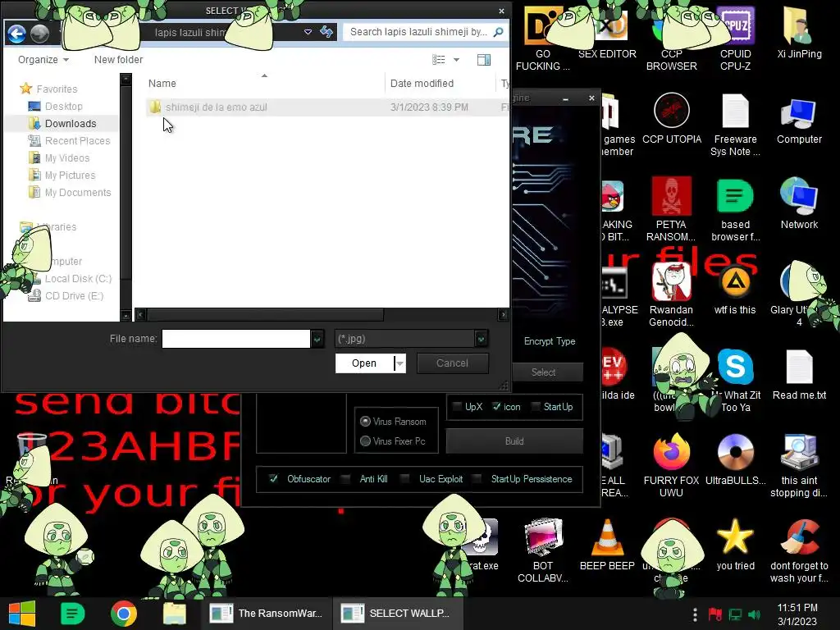Open the 'wtf is this' desktop icon
The image size is (840, 630).
coord(735,290)
